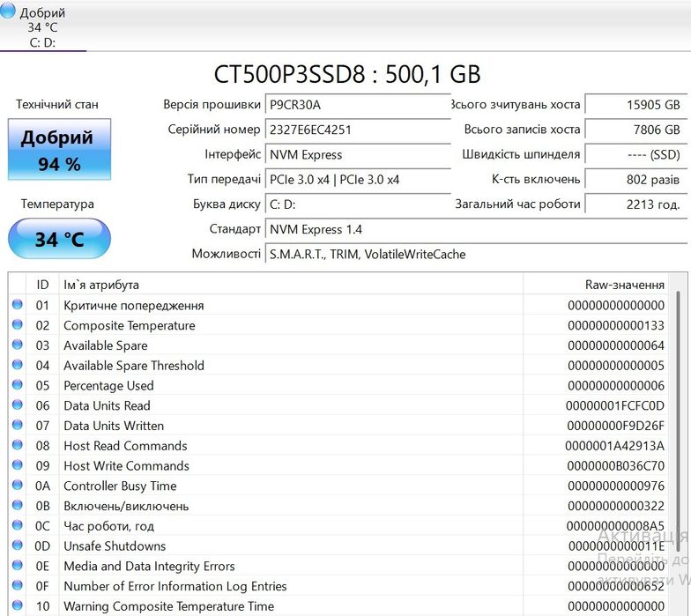Screen dimensions: 691x616
Task: Click raw value 0000001A42913A
Action: [x=615, y=446]
